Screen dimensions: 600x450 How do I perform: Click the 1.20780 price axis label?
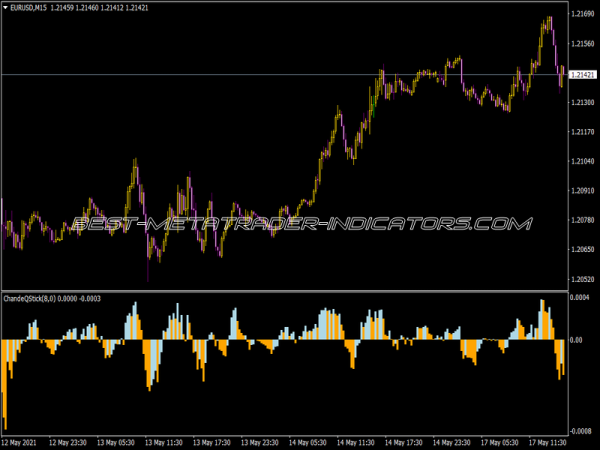(x=583, y=220)
